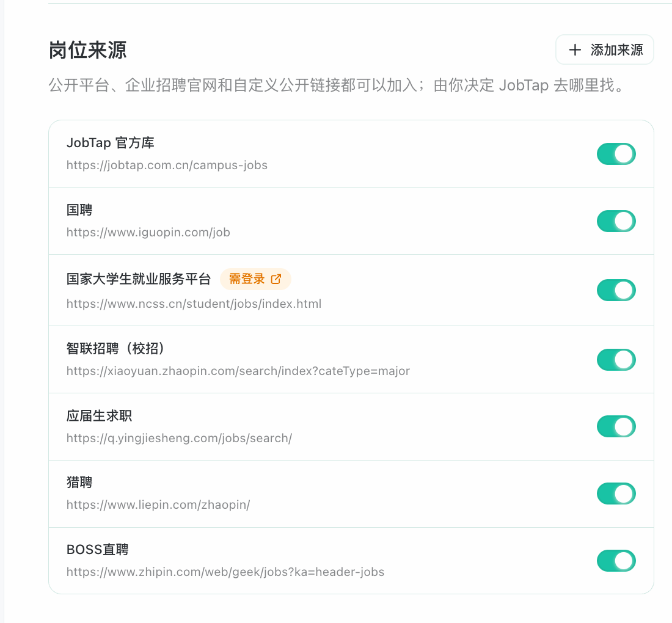This screenshot has width=672, height=623.
Task: Turn off the BOSS直聘 toggle
Action: tap(616, 561)
